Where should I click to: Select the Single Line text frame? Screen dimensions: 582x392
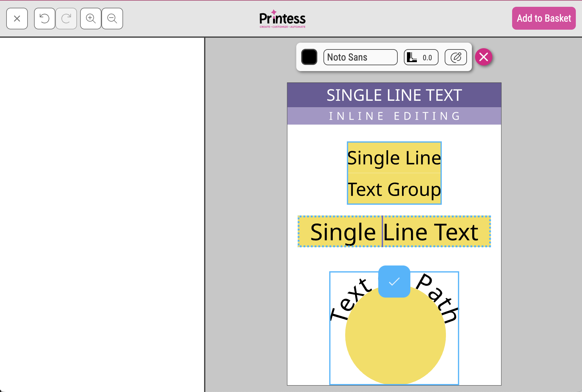[394, 158]
